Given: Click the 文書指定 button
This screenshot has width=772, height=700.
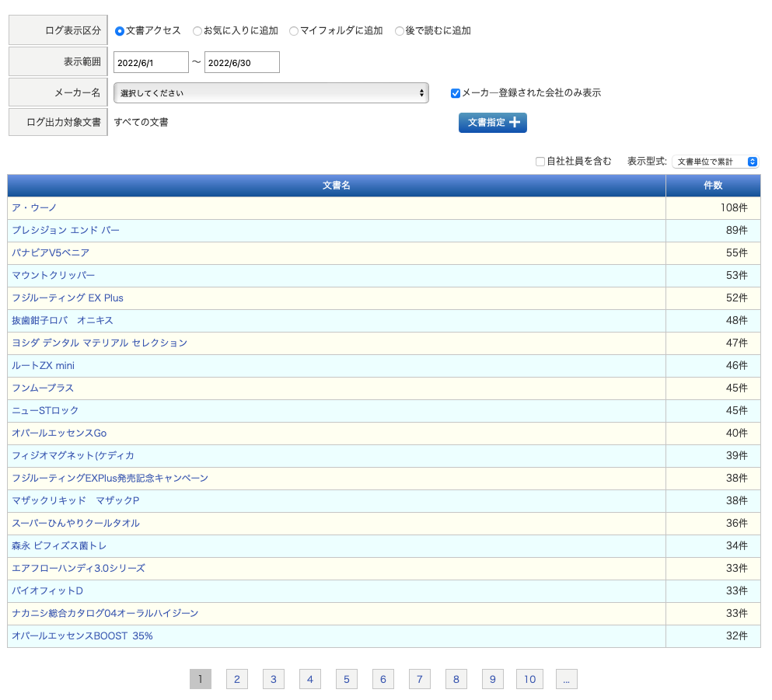Looking at the screenshot, I should pos(493,123).
